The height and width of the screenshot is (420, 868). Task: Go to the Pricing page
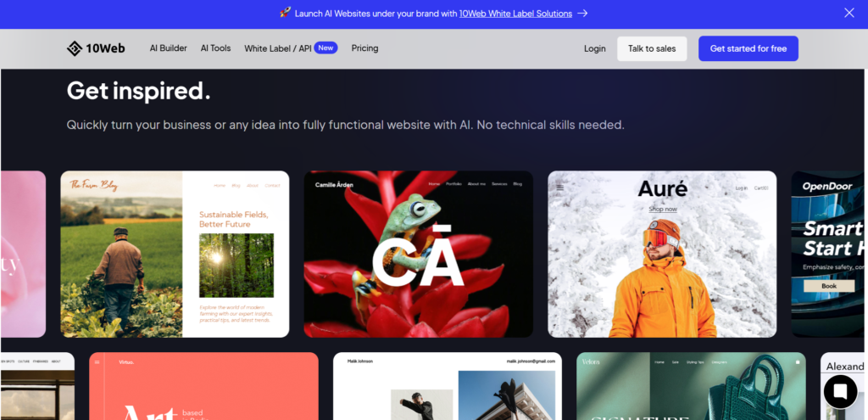pyautogui.click(x=364, y=48)
